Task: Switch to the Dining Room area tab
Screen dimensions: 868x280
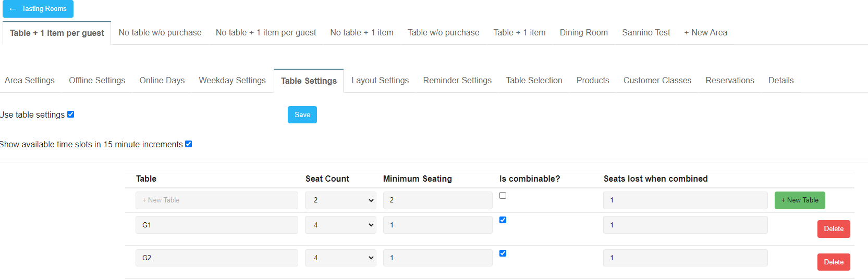Action: pos(583,33)
